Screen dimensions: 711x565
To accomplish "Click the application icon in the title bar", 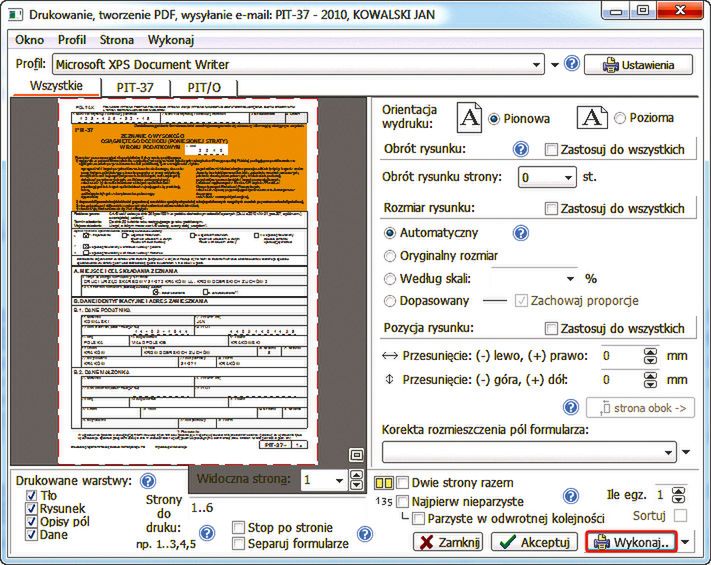I will pos(16,14).
